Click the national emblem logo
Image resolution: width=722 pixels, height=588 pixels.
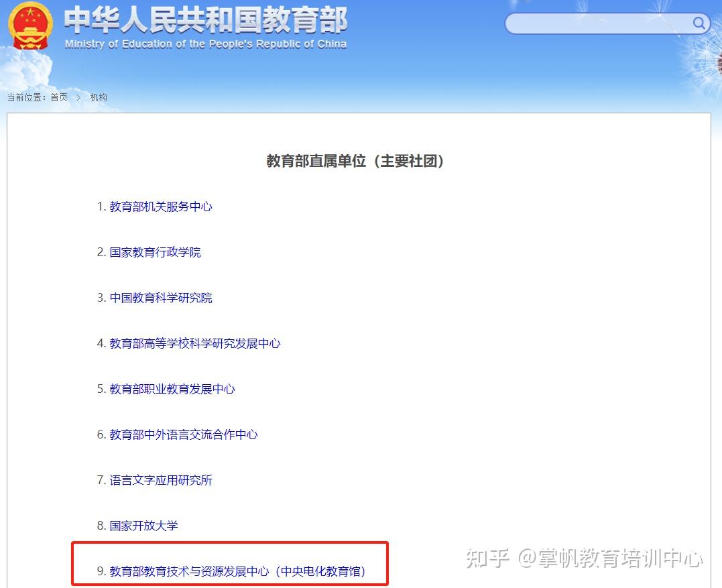(x=30, y=25)
